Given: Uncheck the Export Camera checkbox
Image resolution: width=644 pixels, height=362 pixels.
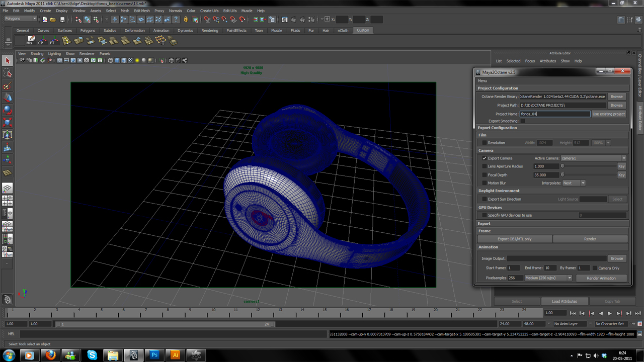Looking at the screenshot, I should click(x=485, y=158).
